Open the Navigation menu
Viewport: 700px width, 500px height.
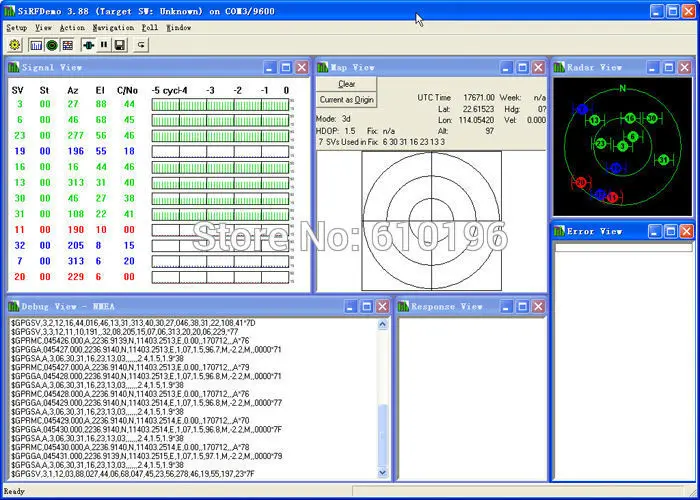point(113,28)
